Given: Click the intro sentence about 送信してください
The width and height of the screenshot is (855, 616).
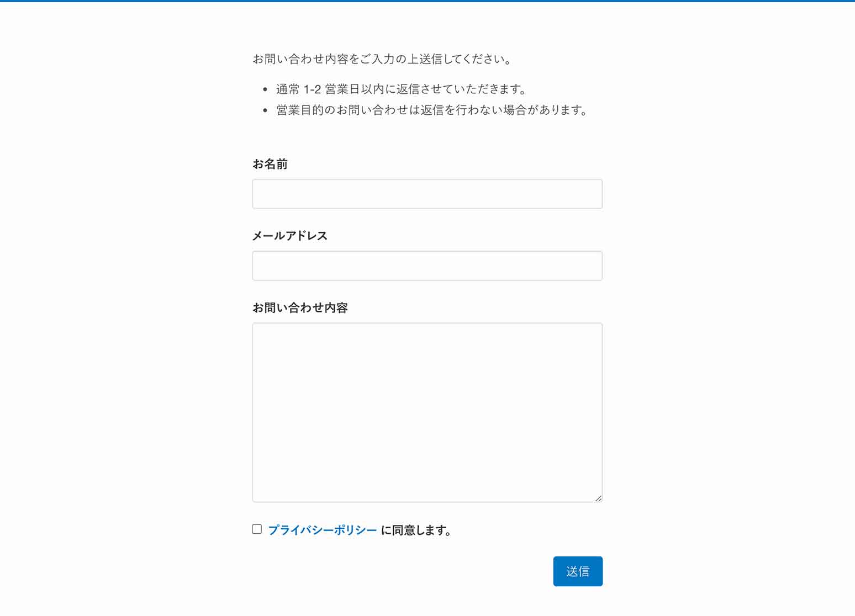Looking at the screenshot, I should 383,59.
